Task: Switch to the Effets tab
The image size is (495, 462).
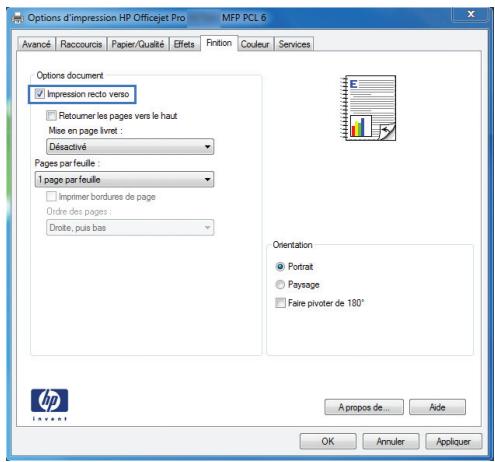Action: coord(184,44)
